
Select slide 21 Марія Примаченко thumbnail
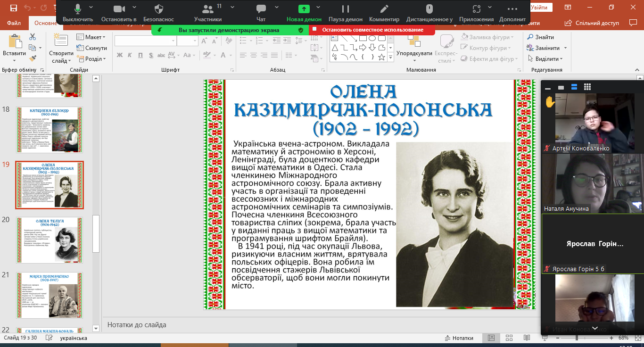[50, 295]
